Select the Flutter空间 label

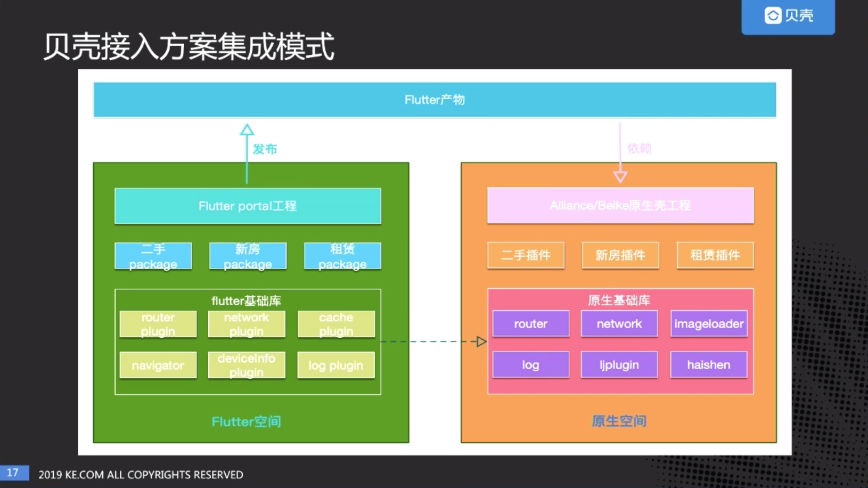[x=246, y=422]
